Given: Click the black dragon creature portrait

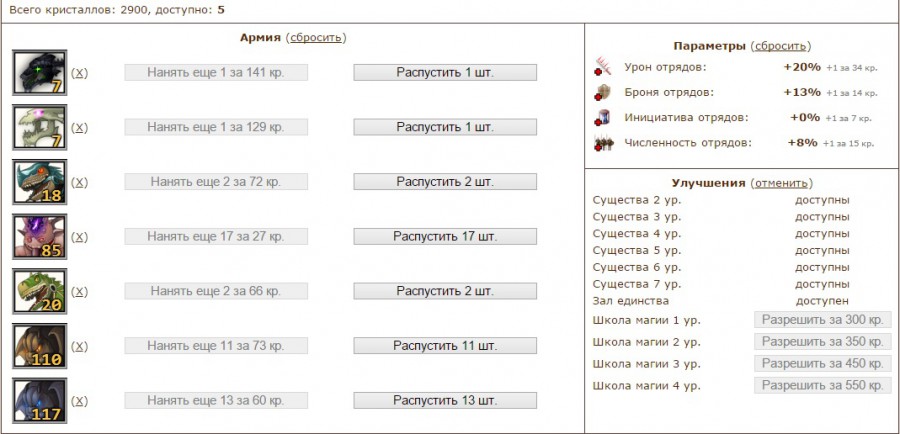Looking at the screenshot, I should 39,72.
